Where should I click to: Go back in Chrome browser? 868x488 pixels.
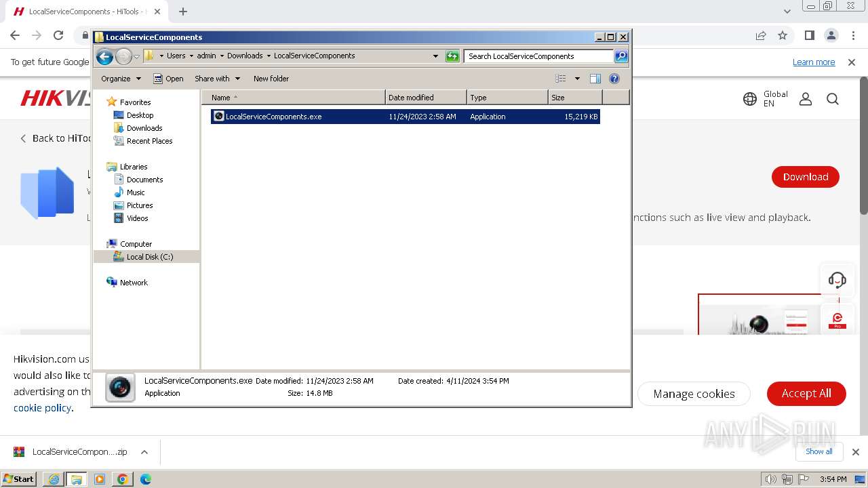(15, 35)
